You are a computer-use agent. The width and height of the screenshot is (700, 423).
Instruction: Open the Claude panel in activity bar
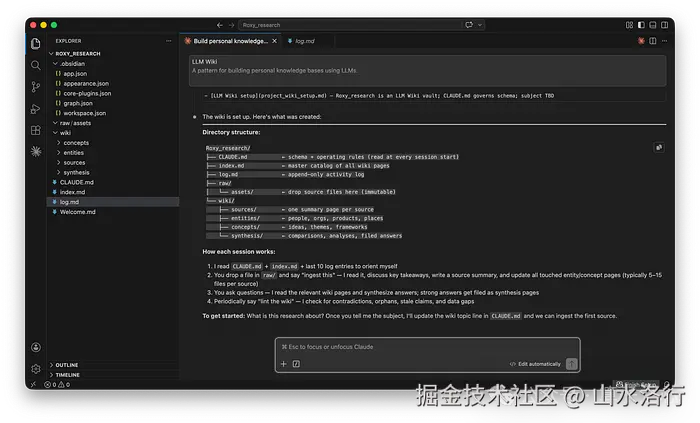(x=36, y=152)
